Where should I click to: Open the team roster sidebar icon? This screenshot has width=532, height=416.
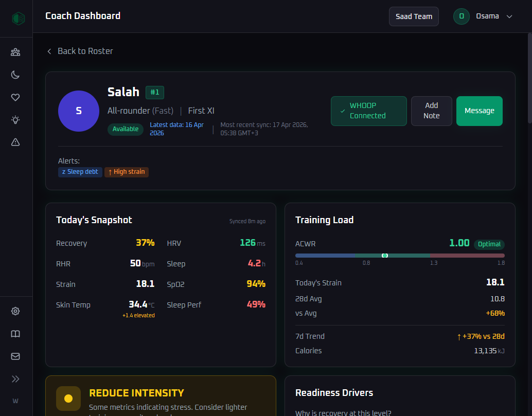coord(15,52)
